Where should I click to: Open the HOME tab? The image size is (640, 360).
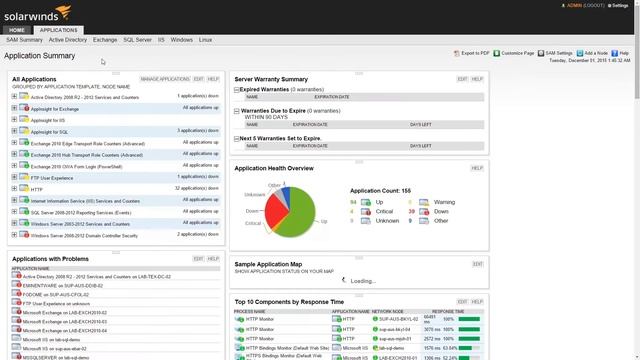click(x=17, y=30)
